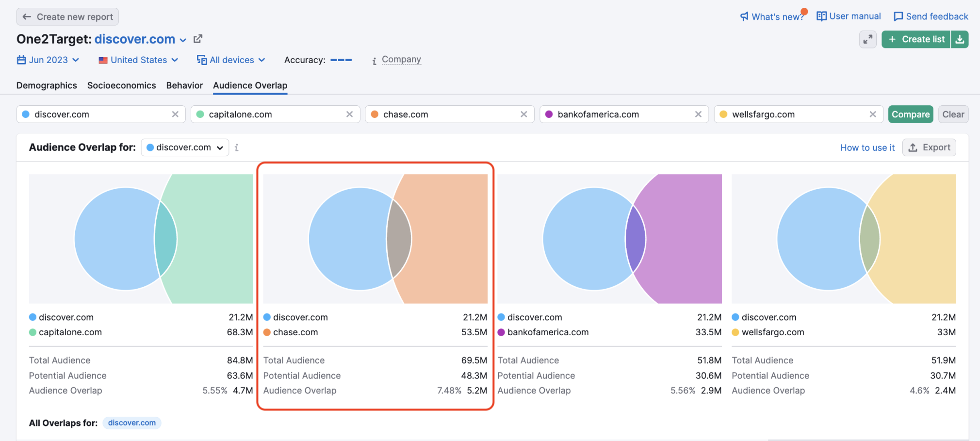Click the 68.3M capitalone.com audience value
Viewport: 980px width, 441px height.
click(x=240, y=332)
